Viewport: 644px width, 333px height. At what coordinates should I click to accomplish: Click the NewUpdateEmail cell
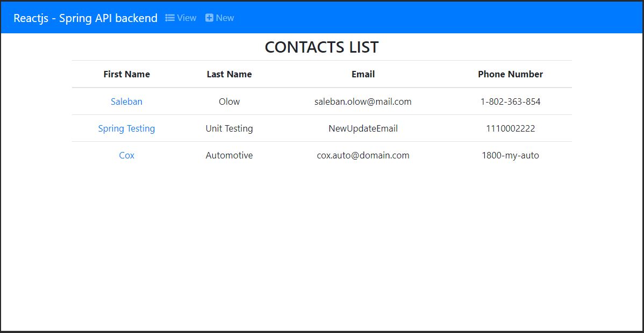363,128
